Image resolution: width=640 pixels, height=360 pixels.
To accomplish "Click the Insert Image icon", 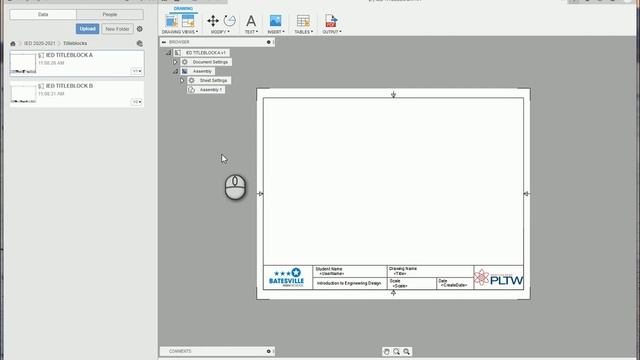I will point(276,21).
